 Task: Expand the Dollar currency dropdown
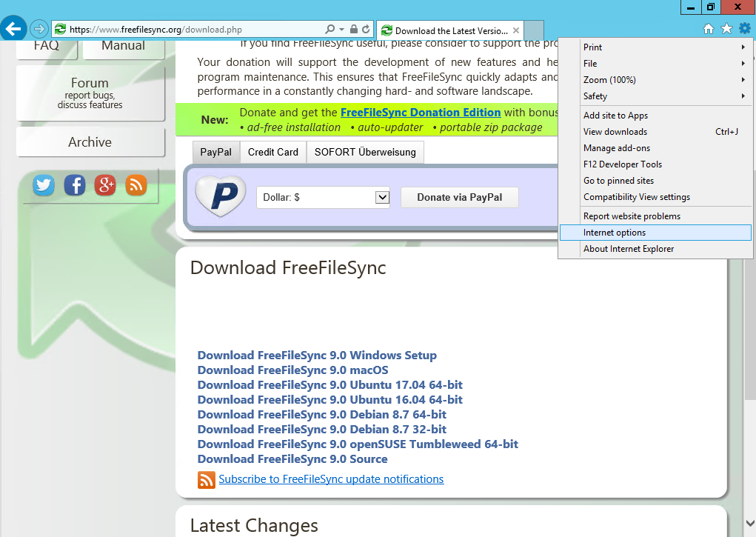tap(382, 197)
